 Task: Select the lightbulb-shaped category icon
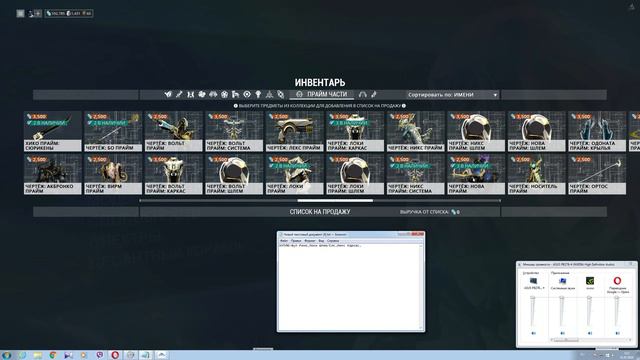pyautogui.click(x=258, y=94)
